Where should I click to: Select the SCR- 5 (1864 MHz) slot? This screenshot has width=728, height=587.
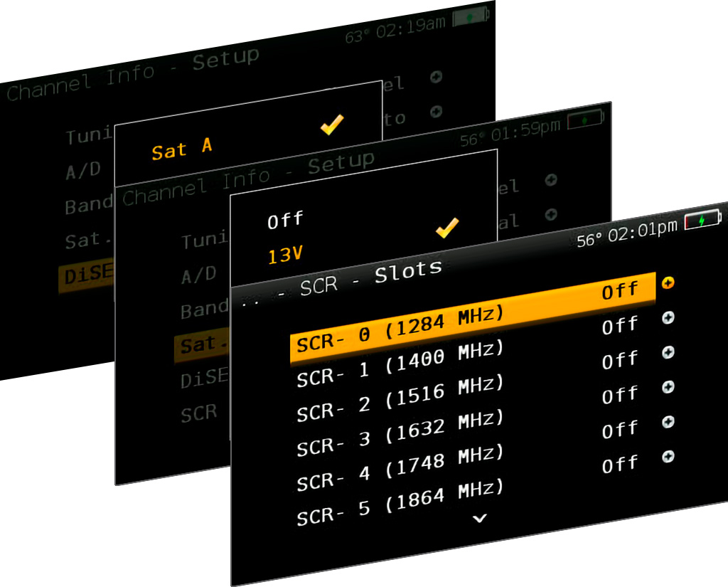[x=400, y=502]
